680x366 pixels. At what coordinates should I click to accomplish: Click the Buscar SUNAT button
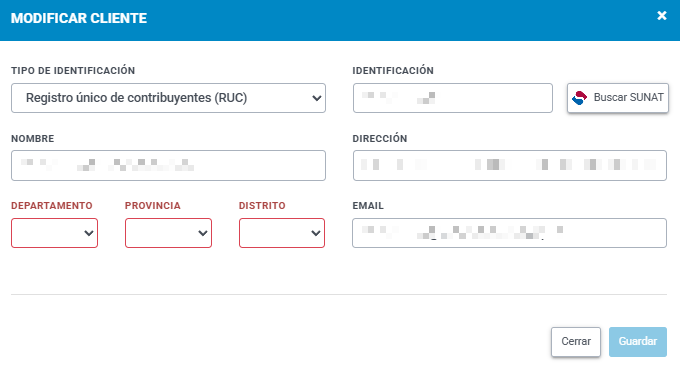[618, 98]
